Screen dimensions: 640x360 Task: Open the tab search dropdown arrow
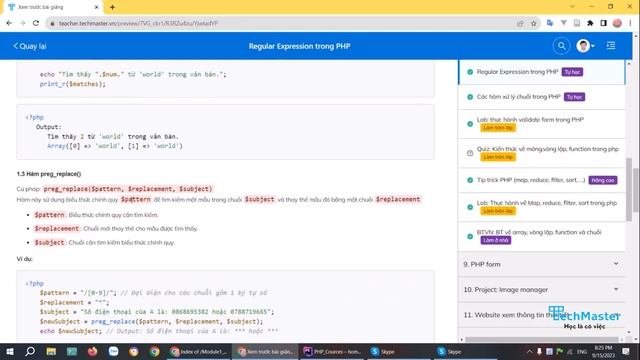point(572,7)
